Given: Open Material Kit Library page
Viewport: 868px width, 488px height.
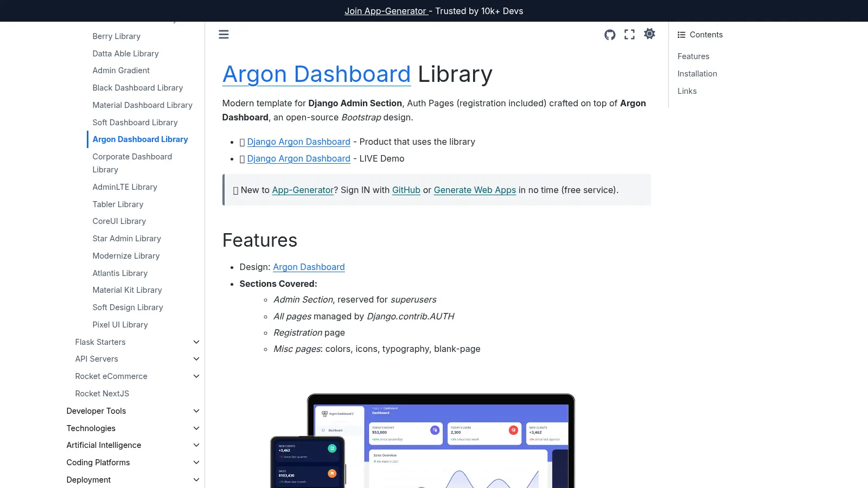Looking at the screenshot, I should (x=127, y=290).
